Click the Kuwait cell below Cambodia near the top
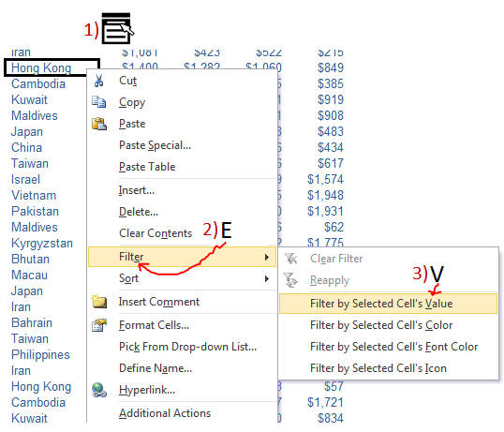 (x=29, y=100)
